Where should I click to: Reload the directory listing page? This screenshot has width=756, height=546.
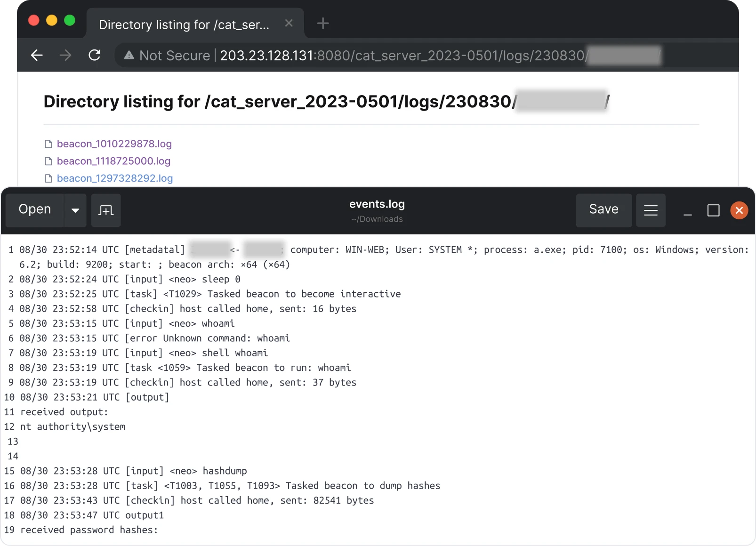pyautogui.click(x=95, y=56)
